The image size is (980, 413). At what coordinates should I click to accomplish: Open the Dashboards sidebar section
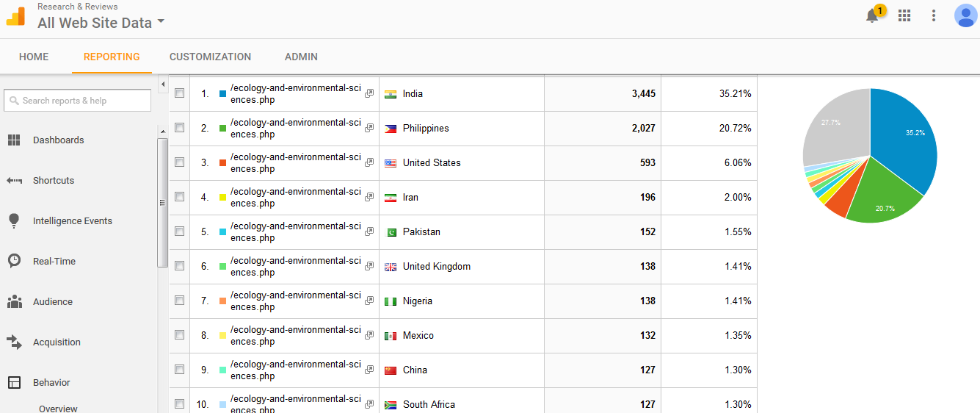click(58, 140)
